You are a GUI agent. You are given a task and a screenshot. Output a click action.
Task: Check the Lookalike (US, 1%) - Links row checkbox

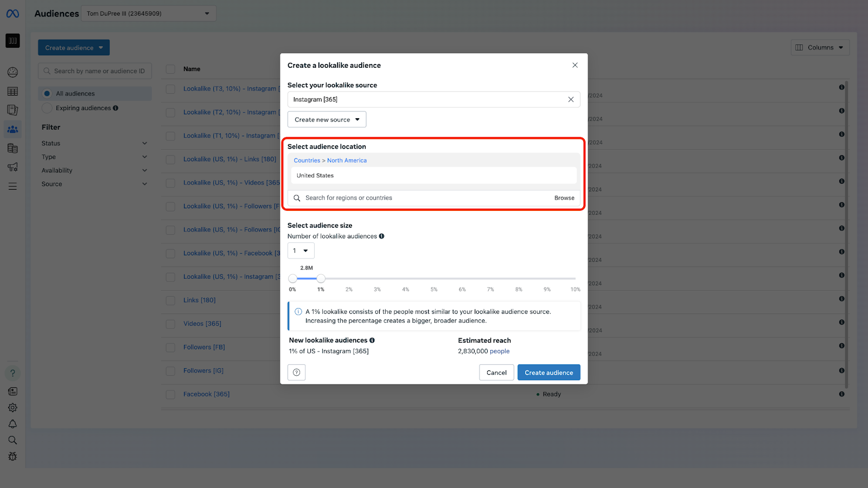click(x=170, y=159)
